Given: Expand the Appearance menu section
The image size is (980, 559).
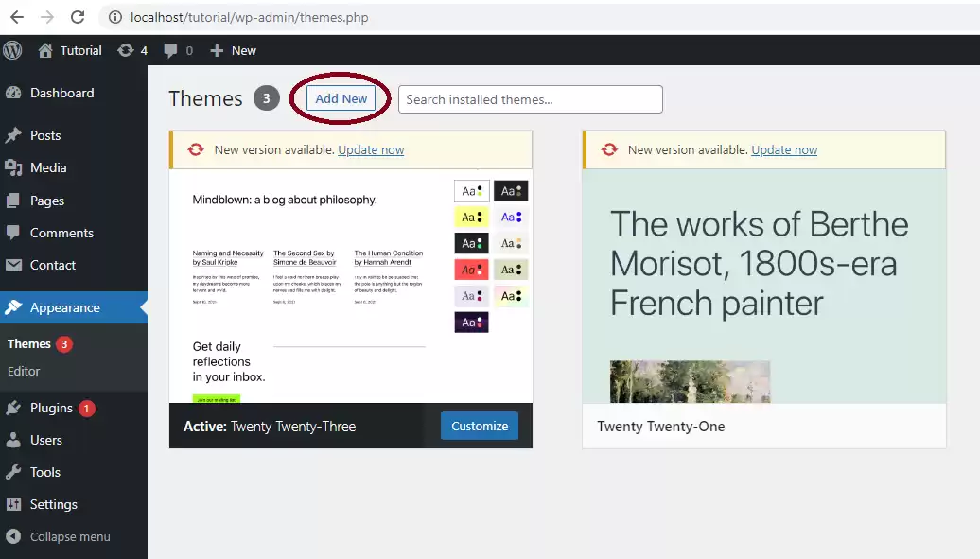Looking at the screenshot, I should 64,307.
